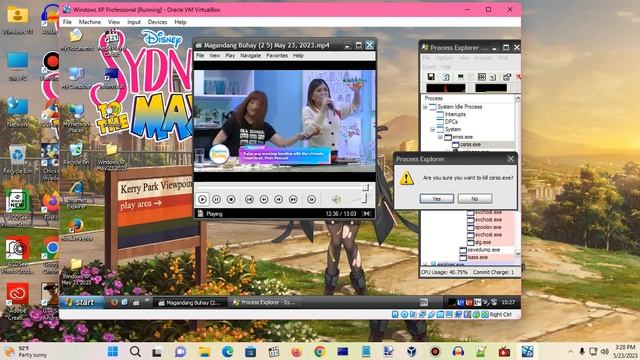Click the fast-forward button in media player

coord(278,199)
